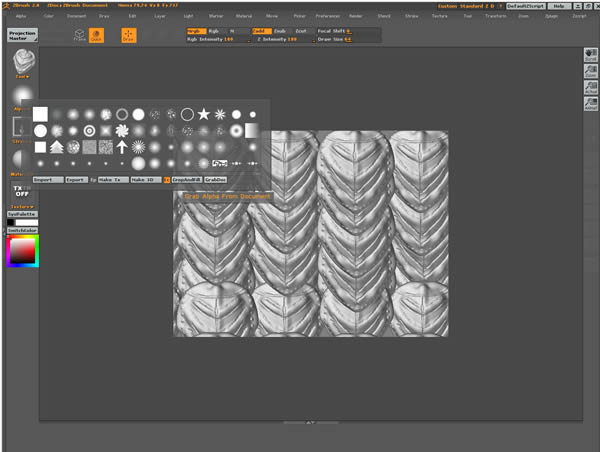The image size is (600, 452).
Task: Select the orange Quick 3D Edit icon
Action: click(x=96, y=35)
